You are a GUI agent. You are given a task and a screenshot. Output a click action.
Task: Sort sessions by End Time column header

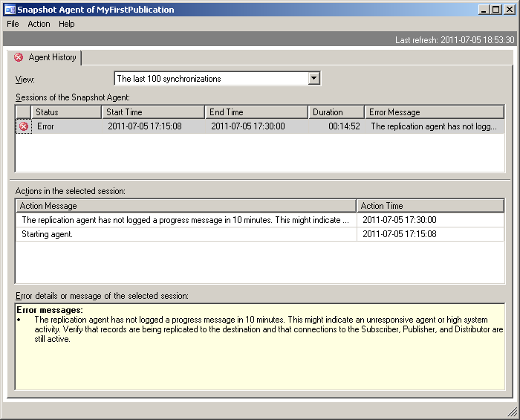pyautogui.click(x=256, y=112)
